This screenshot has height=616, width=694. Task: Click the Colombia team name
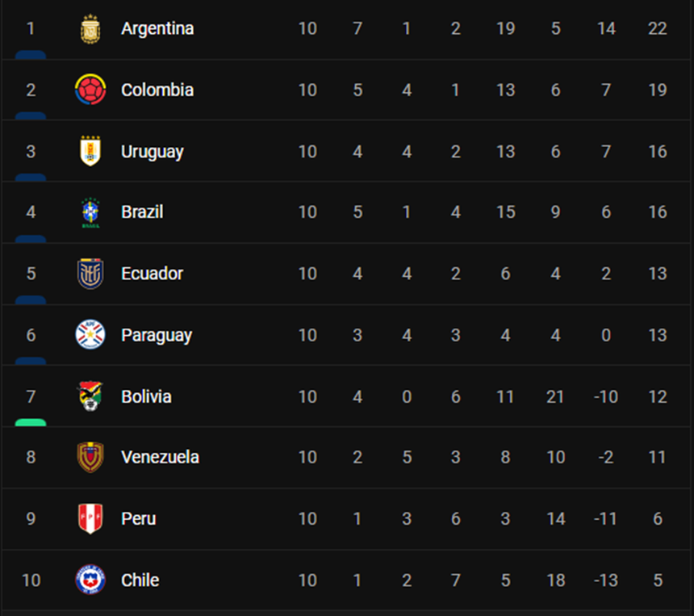point(157,90)
